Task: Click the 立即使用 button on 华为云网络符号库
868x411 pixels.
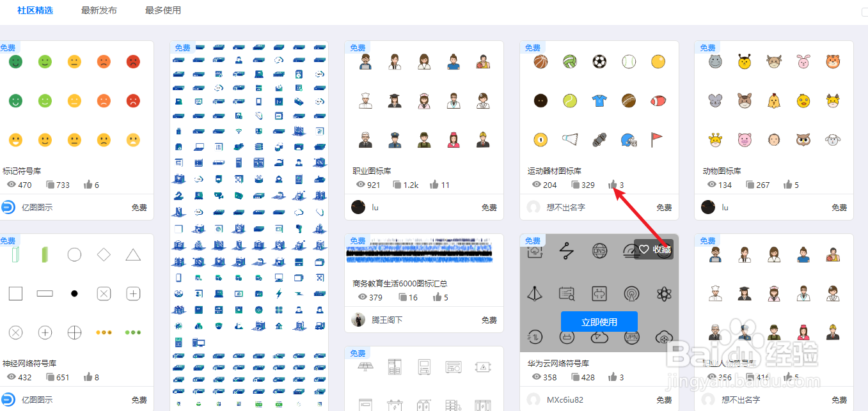Action: click(599, 322)
